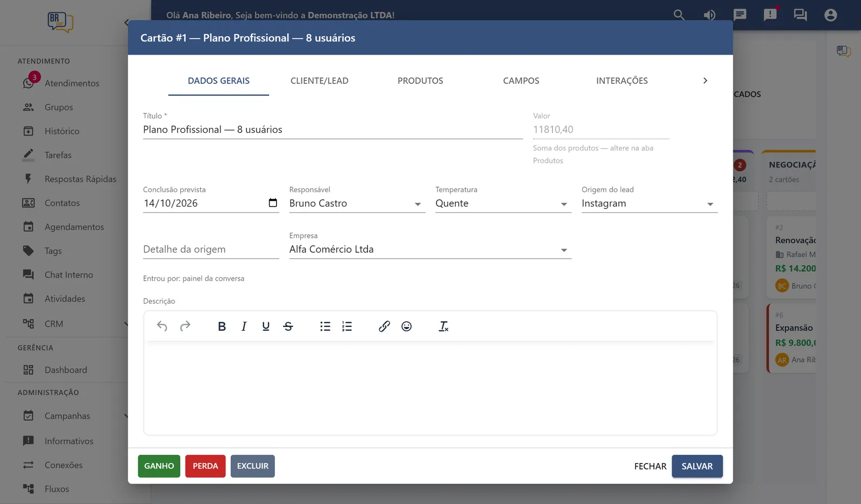Viewport: 861px width, 504px height.
Task: Click the Excluir button
Action: pyautogui.click(x=253, y=466)
